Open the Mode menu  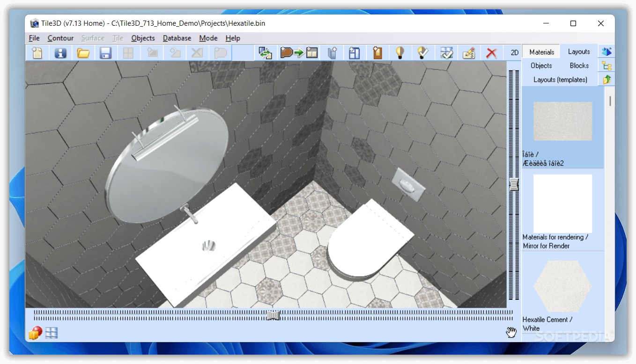(x=208, y=38)
